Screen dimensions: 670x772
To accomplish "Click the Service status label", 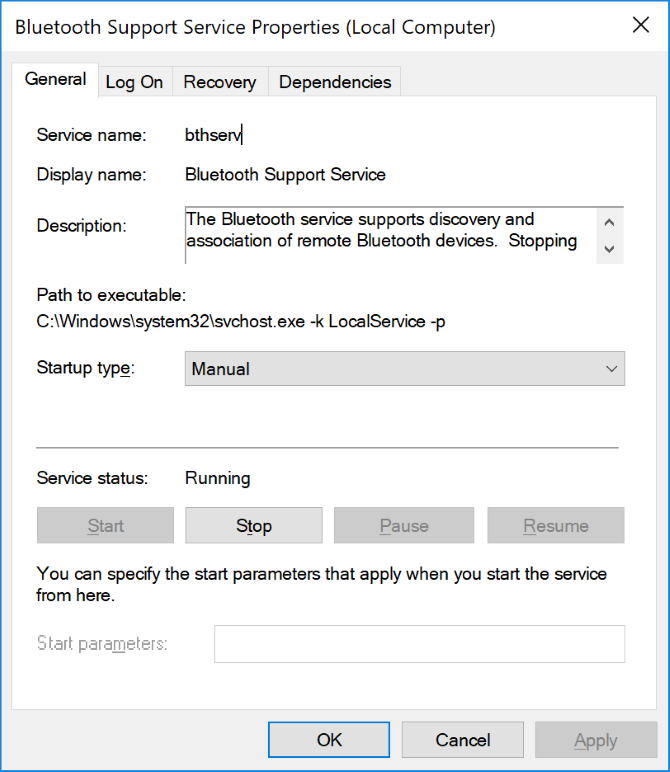I will pos(92,478).
